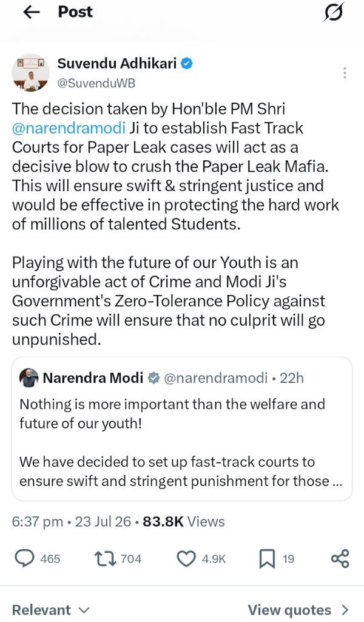Viewport: 364px width, 622px height.
Task: Click the 6:37 pm timestamp
Action: (x=37, y=521)
